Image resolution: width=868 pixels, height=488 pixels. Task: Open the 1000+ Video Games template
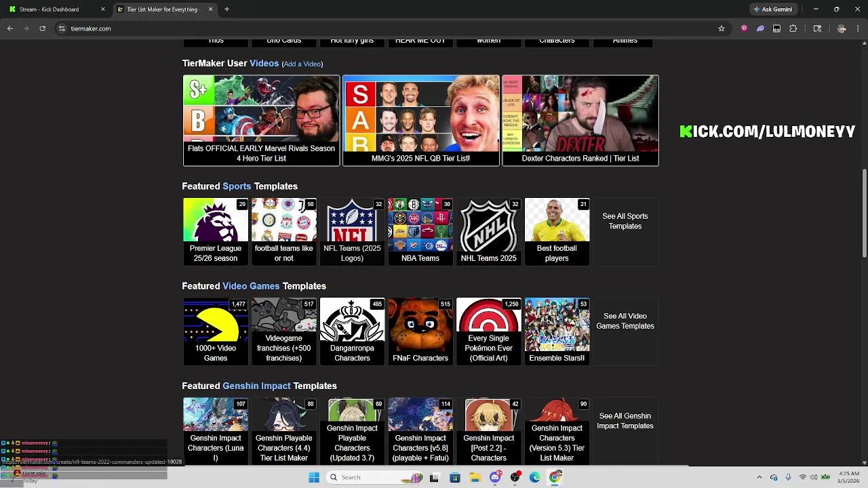pyautogui.click(x=216, y=331)
